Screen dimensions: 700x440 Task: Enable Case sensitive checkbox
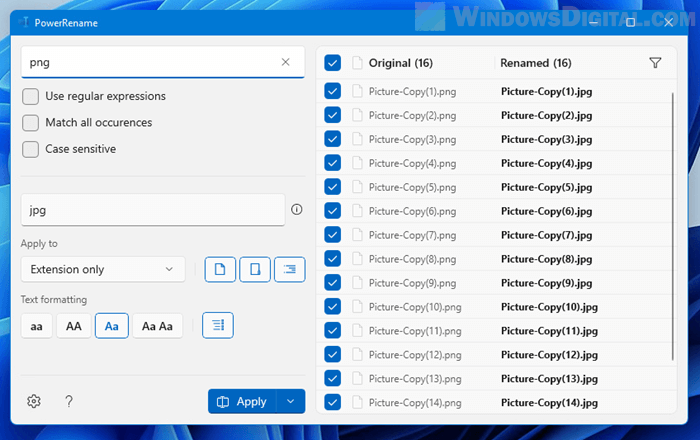click(x=30, y=149)
